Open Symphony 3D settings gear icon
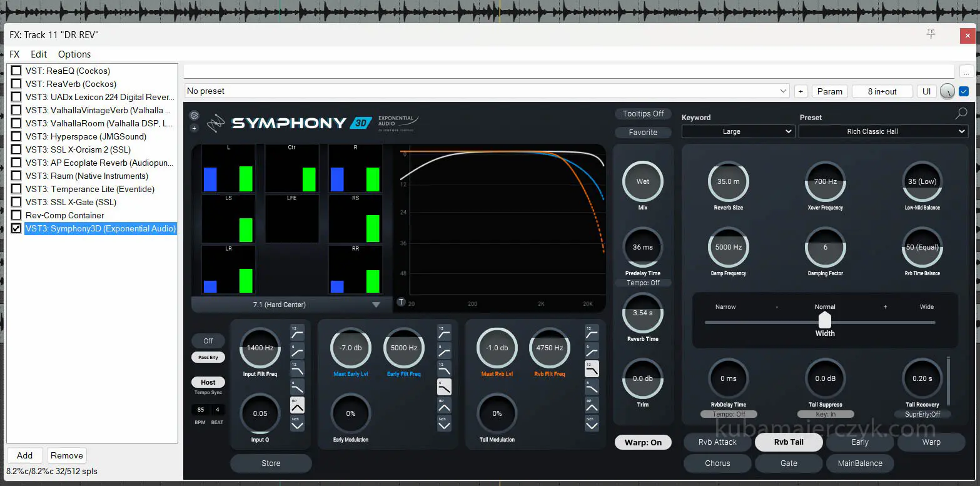The height and width of the screenshot is (486, 980). tap(194, 115)
